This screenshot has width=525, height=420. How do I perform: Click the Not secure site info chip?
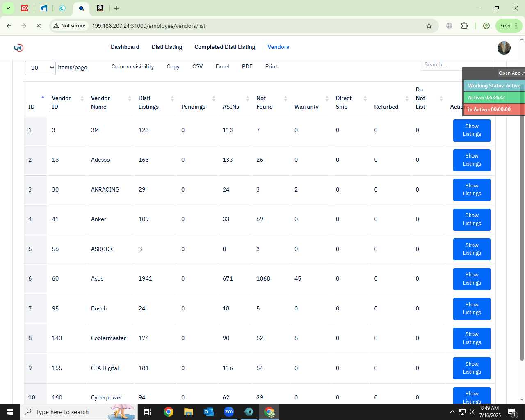[69, 26]
